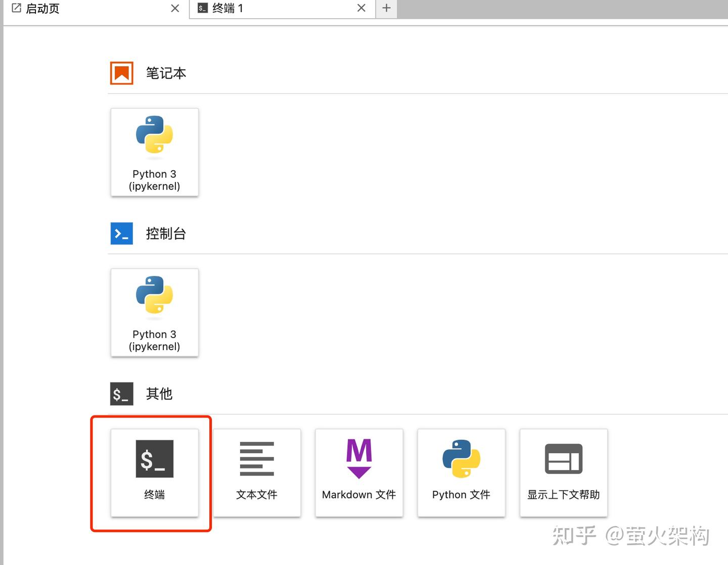Create a 文本文件 (text file)

tap(256, 473)
